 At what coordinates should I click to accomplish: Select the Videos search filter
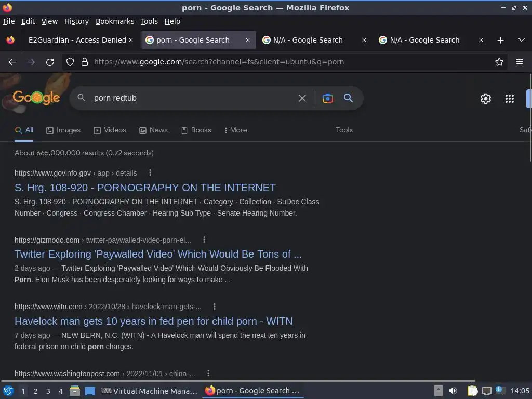[110, 130]
